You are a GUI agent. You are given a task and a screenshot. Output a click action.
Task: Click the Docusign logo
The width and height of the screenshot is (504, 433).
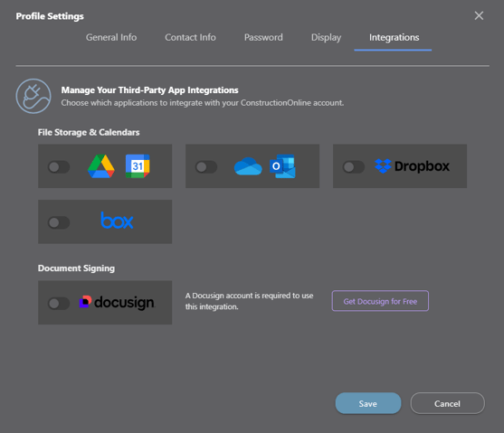[x=117, y=302]
